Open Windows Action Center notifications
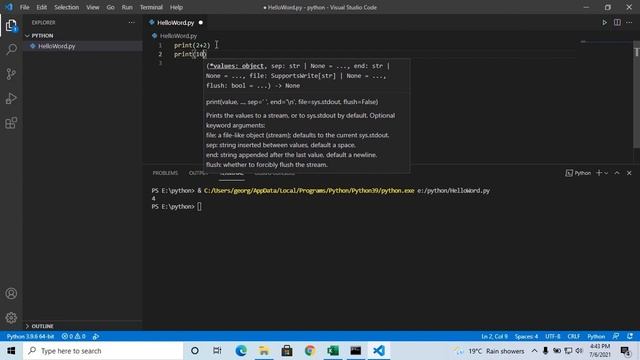The image size is (640, 360). click(625, 351)
